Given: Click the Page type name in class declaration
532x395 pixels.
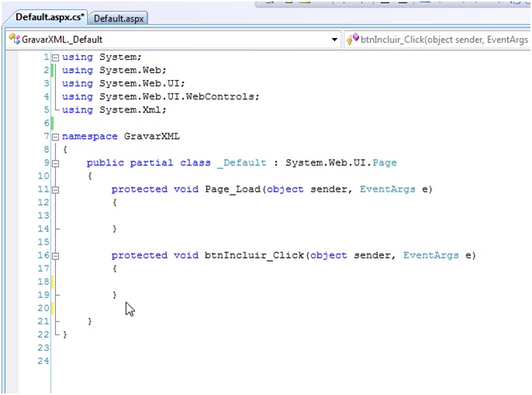Looking at the screenshot, I should [x=384, y=163].
